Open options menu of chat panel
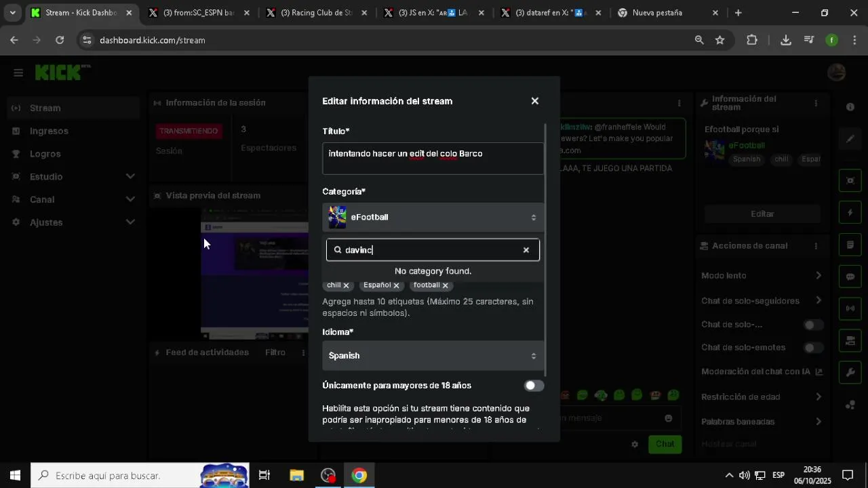The image size is (868, 488). pyautogui.click(x=679, y=103)
